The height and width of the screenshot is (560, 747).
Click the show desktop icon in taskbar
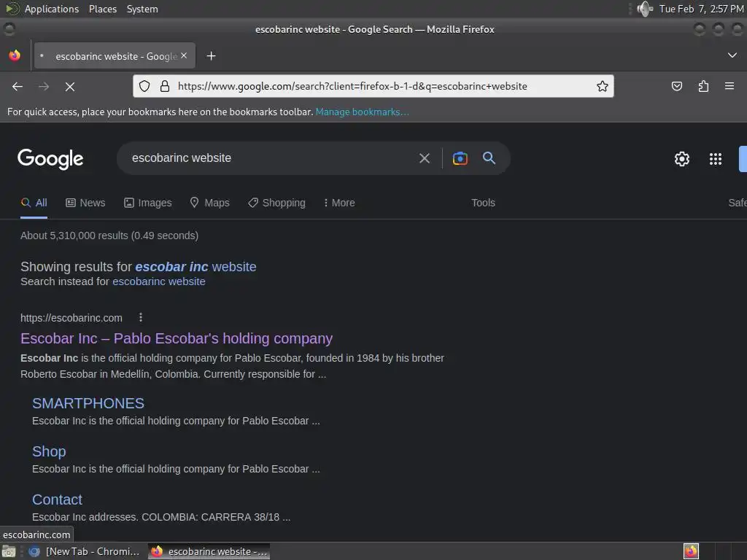click(x=9, y=552)
